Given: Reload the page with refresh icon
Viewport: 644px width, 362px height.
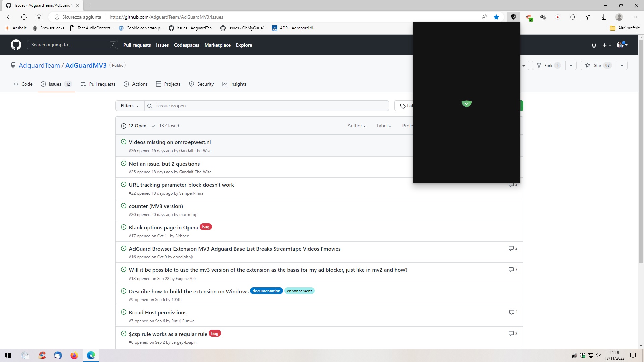Looking at the screenshot, I should point(24,17).
